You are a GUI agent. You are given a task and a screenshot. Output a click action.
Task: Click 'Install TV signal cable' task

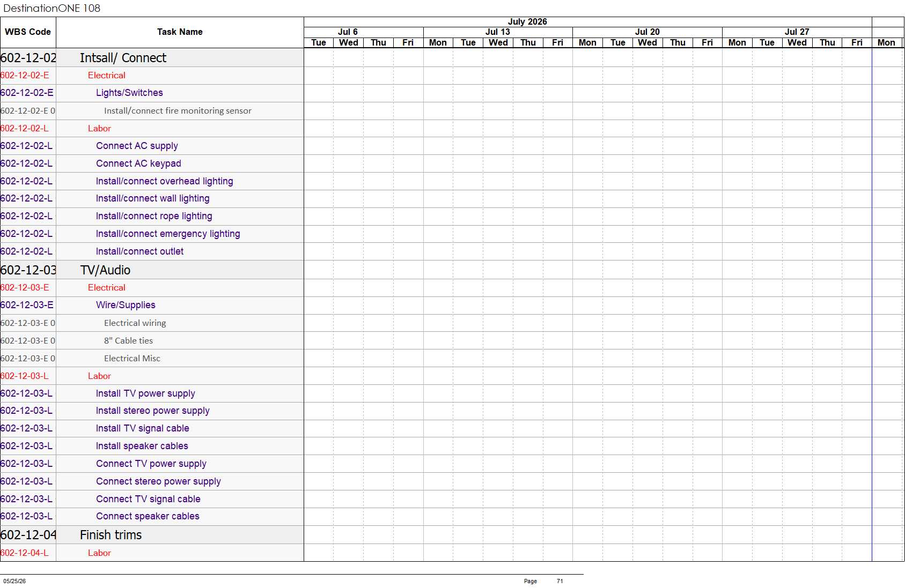[x=142, y=428]
